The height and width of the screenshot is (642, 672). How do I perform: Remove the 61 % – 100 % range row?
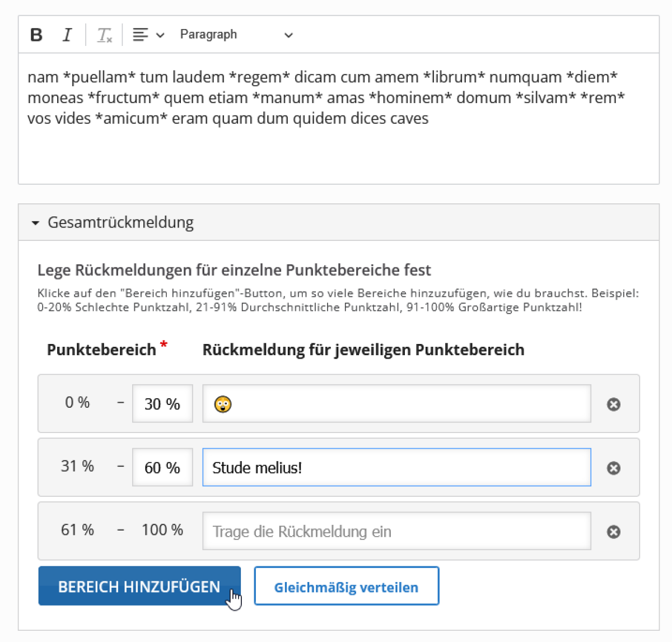pyautogui.click(x=614, y=532)
